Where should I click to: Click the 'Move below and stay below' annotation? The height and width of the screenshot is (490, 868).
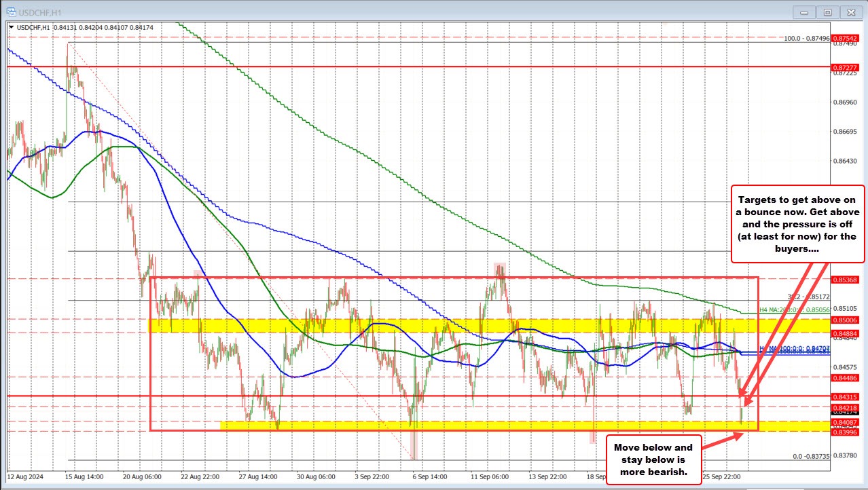(x=653, y=459)
